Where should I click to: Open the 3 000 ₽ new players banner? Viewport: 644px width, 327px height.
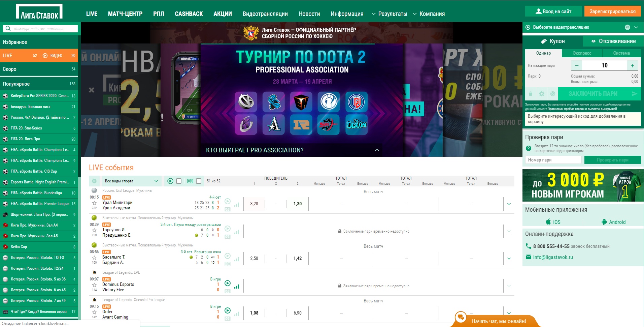click(583, 185)
